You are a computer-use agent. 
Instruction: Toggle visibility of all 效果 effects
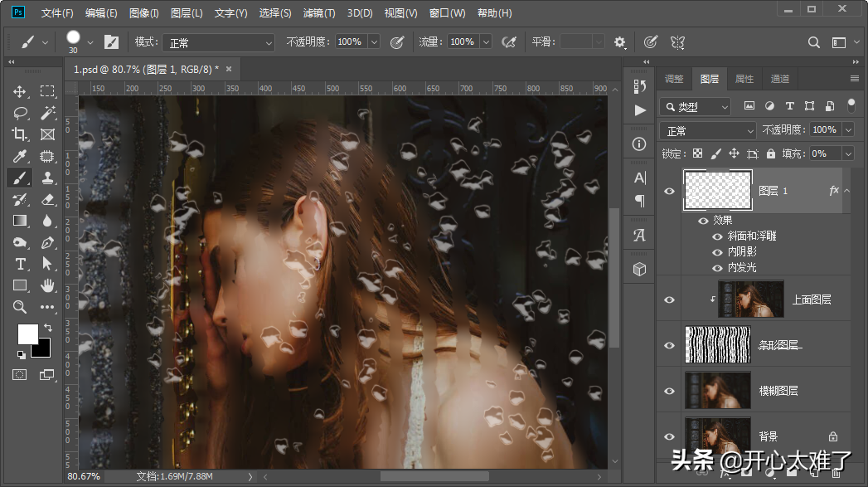coord(703,221)
